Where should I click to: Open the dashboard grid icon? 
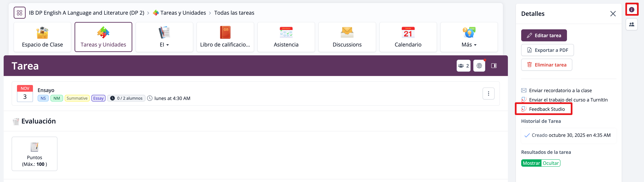19,13
